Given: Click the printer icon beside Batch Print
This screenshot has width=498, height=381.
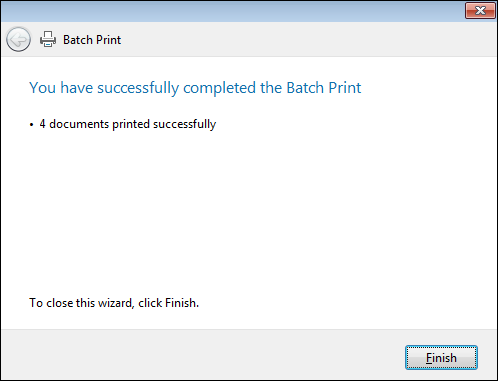Looking at the screenshot, I should point(48,39).
